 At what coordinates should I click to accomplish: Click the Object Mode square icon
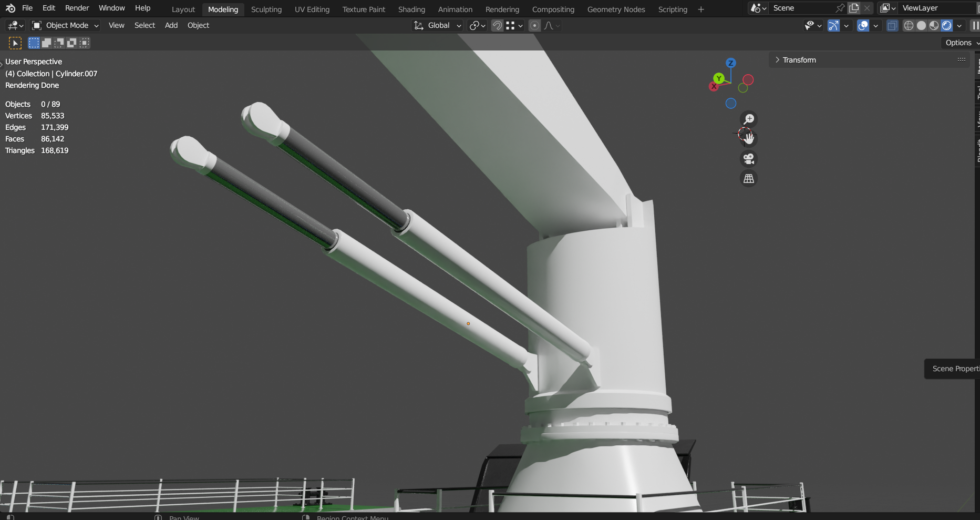coord(37,25)
